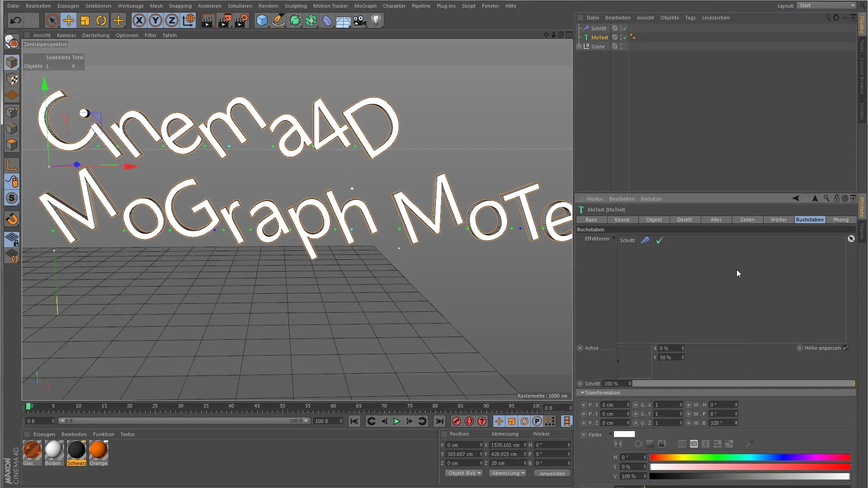868x488 pixels.
Task: Jump to animation start
Action: pyautogui.click(x=354, y=421)
